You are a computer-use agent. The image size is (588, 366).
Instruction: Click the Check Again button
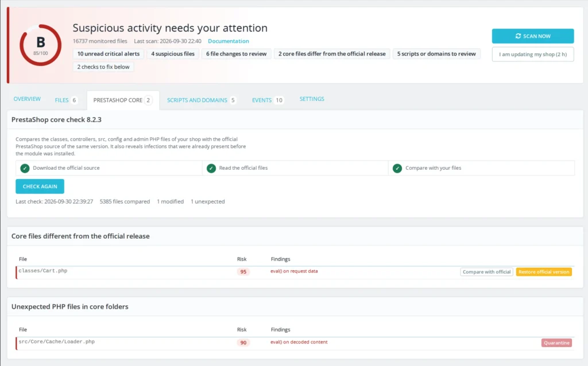[x=40, y=186]
